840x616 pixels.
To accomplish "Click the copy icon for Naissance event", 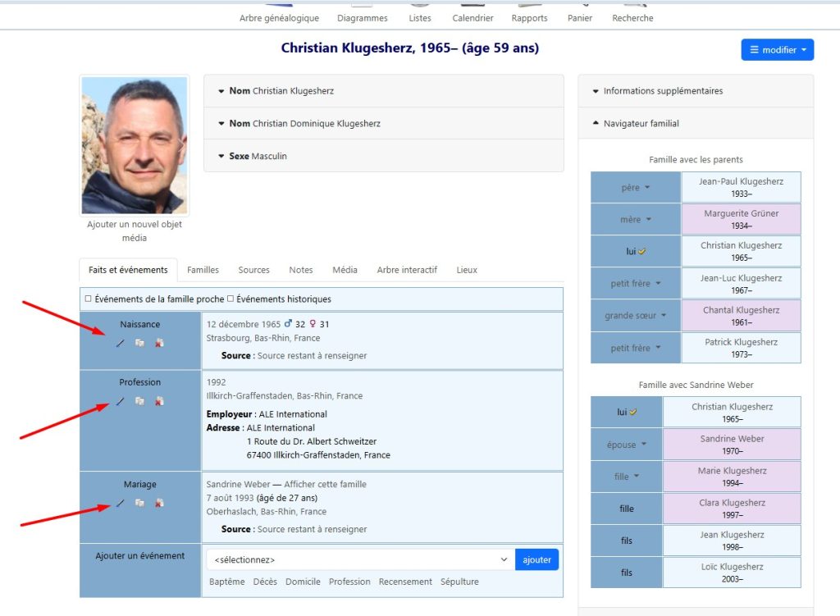I will click(x=139, y=343).
